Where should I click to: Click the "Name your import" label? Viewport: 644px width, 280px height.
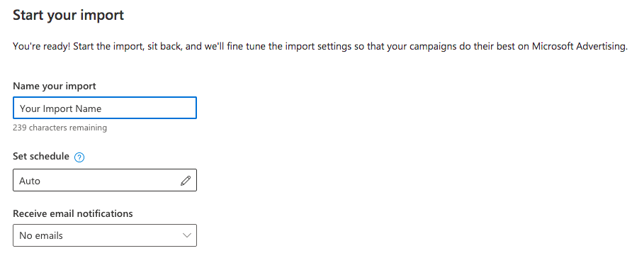(x=55, y=86)
